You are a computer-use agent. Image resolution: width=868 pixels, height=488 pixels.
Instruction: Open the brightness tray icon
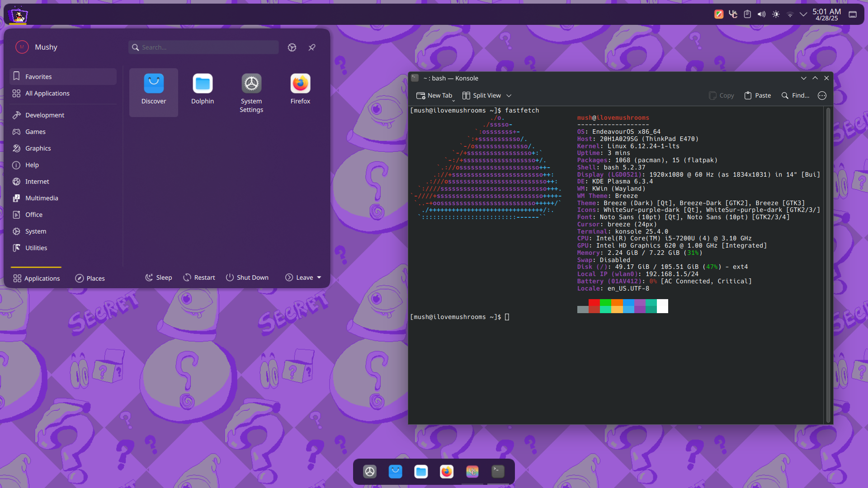pyautogui.click(x=776, y=14)
